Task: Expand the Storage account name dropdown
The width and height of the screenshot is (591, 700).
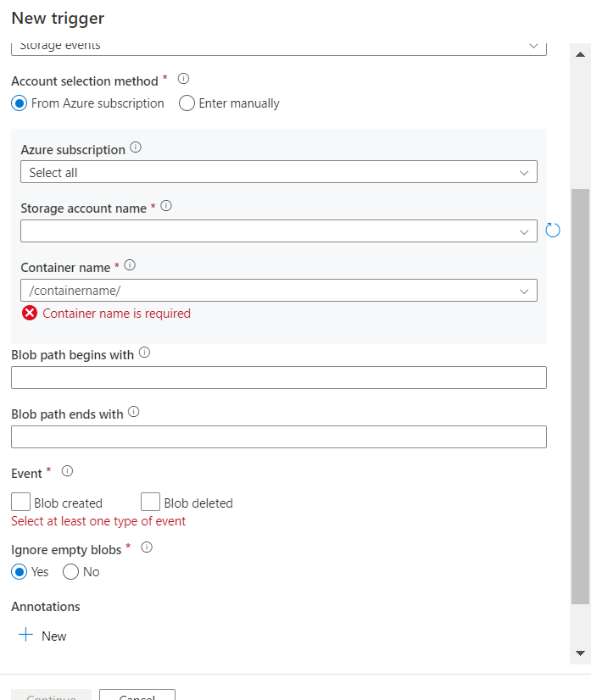Action: coord(278,231)
